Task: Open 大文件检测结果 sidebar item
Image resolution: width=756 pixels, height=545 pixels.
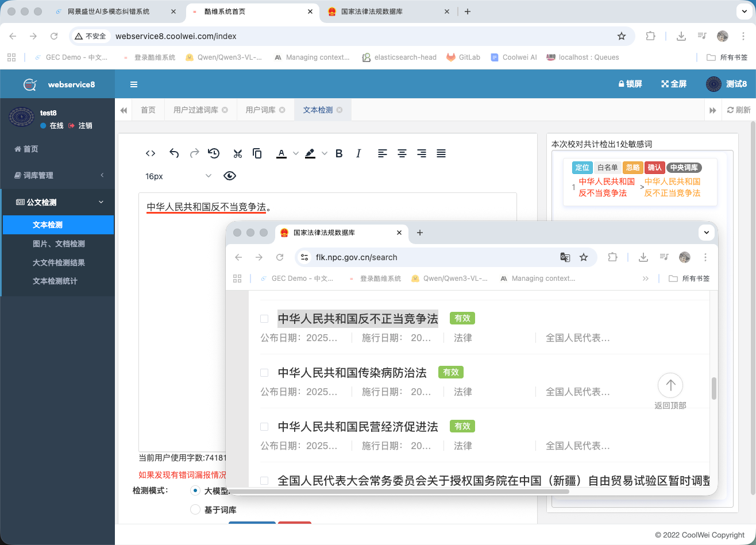Action: [59, 262]
